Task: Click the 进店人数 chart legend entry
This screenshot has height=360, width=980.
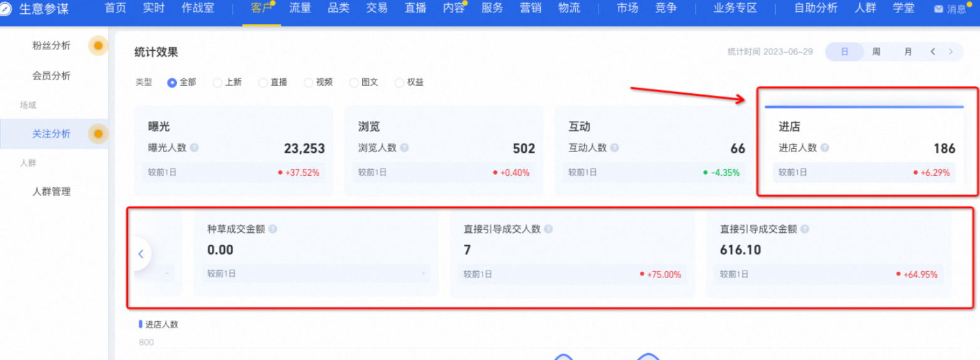Action: click(x=159, y=324)
